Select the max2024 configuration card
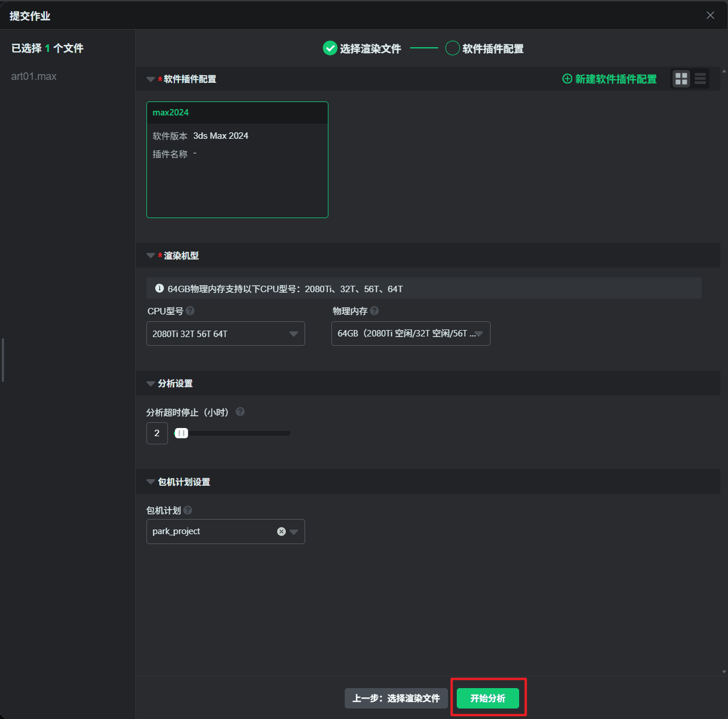Image resolution: width=728 pixels, height=719 pixels. click(x=237, y=160)
